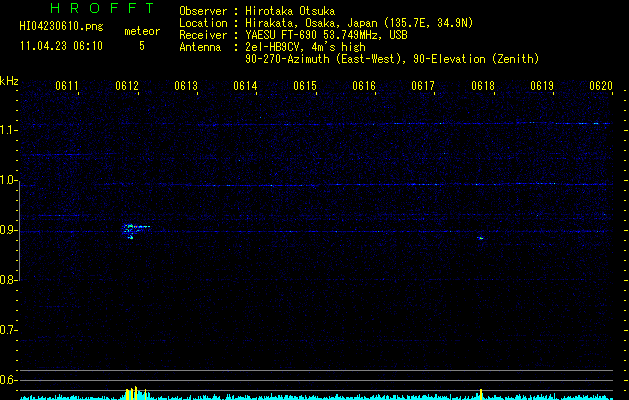Click the Observer line Hirotaka Otsuka
Screen dimensions: 629x400
(257, 11)
